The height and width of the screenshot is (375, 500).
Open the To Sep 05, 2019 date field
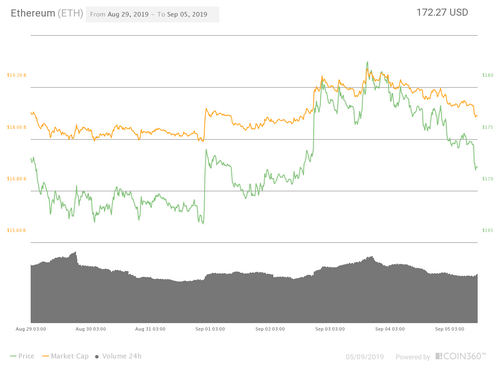[x=182, y=14]
